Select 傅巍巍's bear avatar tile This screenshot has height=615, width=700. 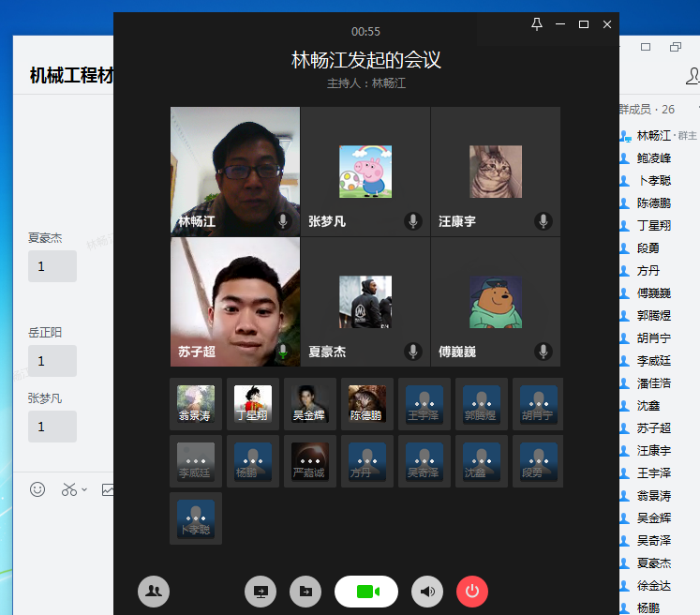(x=496, y=301)
